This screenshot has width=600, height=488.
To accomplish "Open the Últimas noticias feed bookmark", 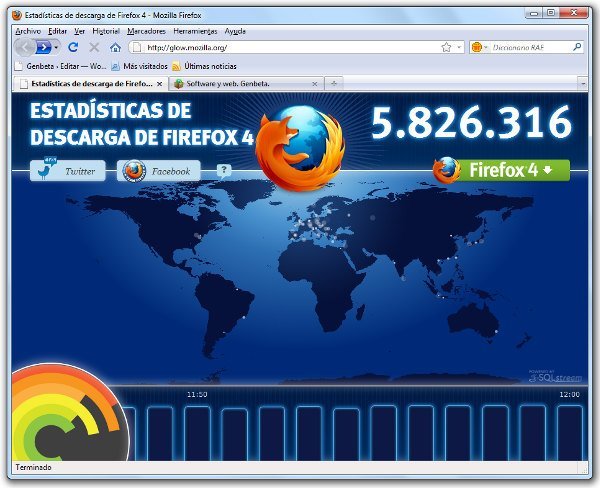I will pos(205,66).
